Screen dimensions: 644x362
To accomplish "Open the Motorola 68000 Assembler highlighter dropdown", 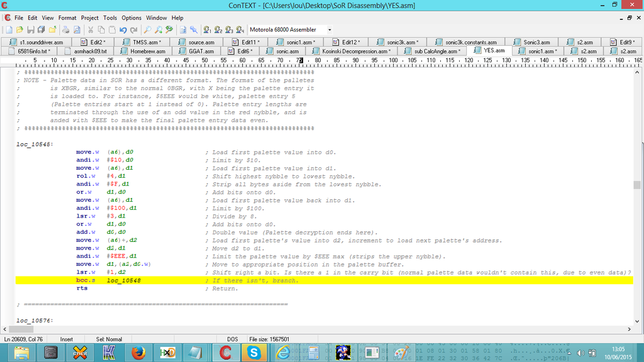I will 329,30.
